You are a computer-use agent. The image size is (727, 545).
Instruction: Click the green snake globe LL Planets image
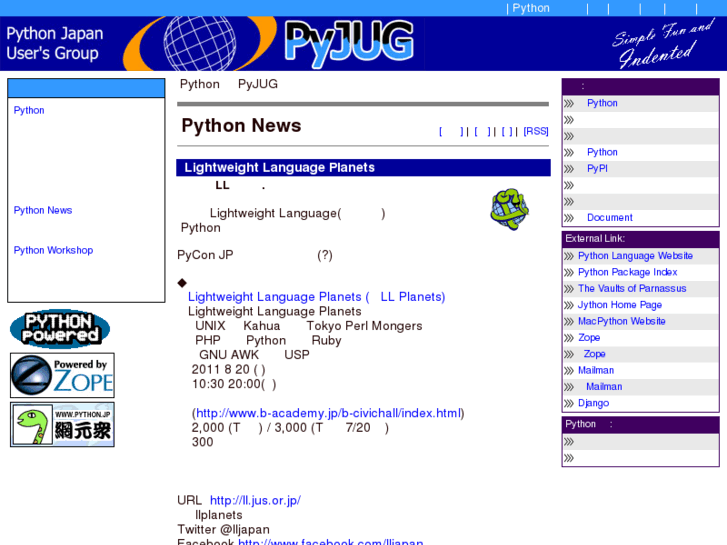[x=510, y=209]
